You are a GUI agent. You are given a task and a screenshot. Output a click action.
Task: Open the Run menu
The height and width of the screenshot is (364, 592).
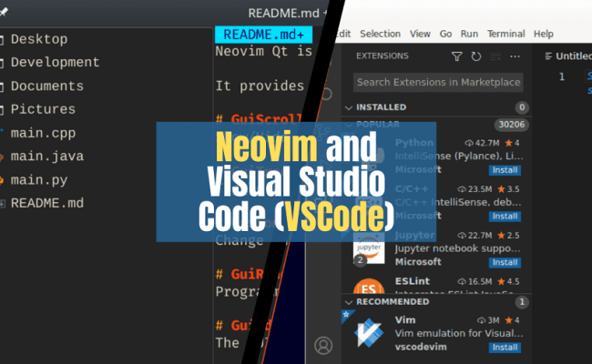coord(469,34)
